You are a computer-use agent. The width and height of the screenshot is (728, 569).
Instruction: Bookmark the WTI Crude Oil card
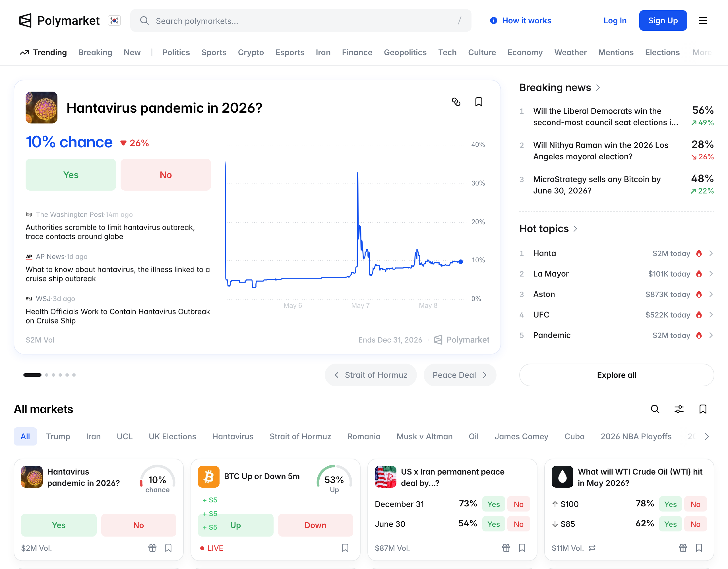699,548
